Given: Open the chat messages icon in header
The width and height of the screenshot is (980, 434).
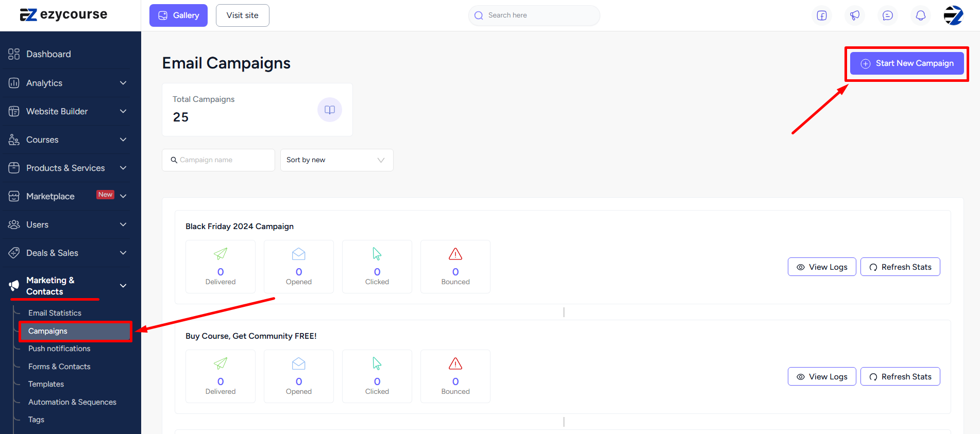Looking at the screenshot, I should point(888,15).
